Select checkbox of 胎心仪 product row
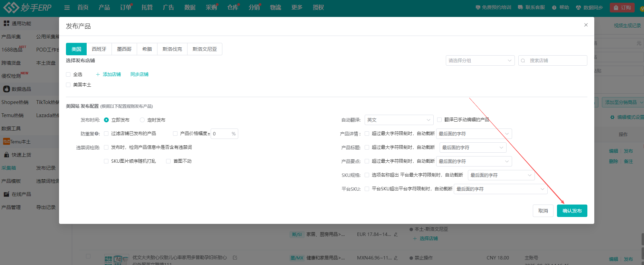Image resolution: width=644 pixels, height=265 pixels. tap(88, 256)
